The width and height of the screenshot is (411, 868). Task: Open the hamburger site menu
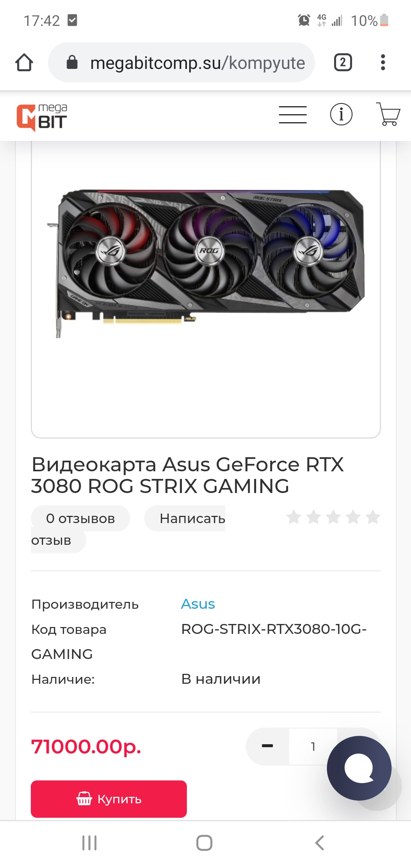(293, 115)
